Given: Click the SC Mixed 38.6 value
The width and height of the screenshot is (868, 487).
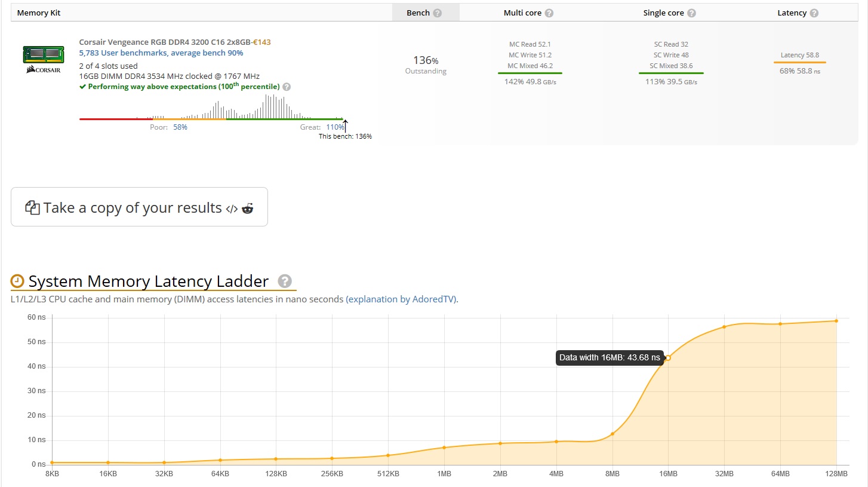Looking at the screenshot, I should tap(671, 66).
